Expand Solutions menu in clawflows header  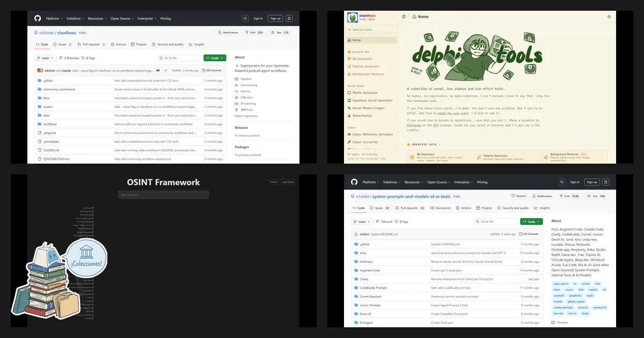point(75,18)
